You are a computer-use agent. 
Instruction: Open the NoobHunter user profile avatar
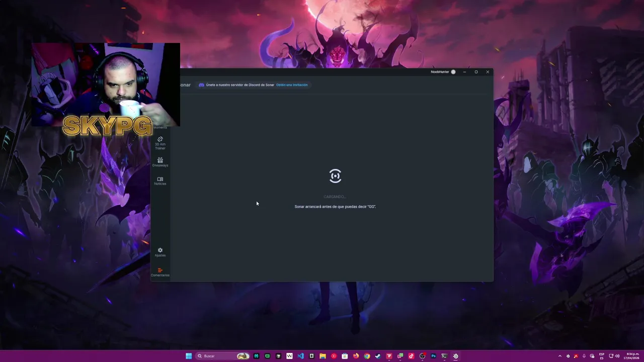coord(453,72)
